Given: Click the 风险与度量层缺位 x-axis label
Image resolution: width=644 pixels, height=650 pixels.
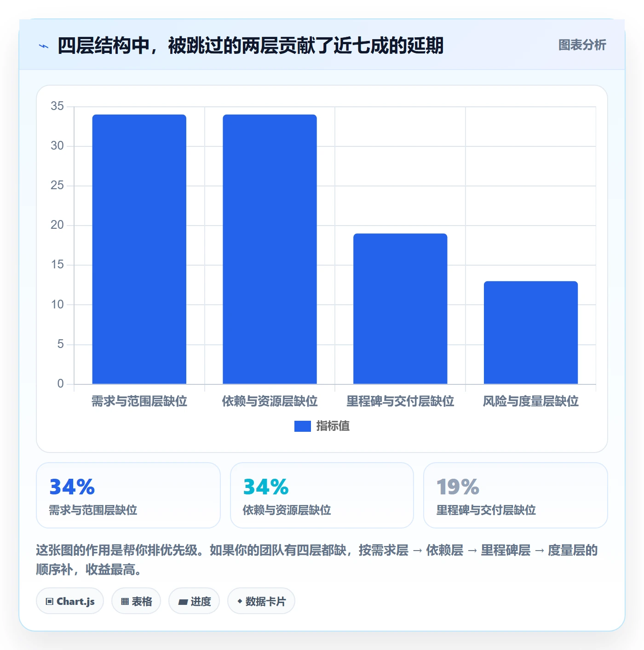Looking at the screenshot, I should click(531, 401).
